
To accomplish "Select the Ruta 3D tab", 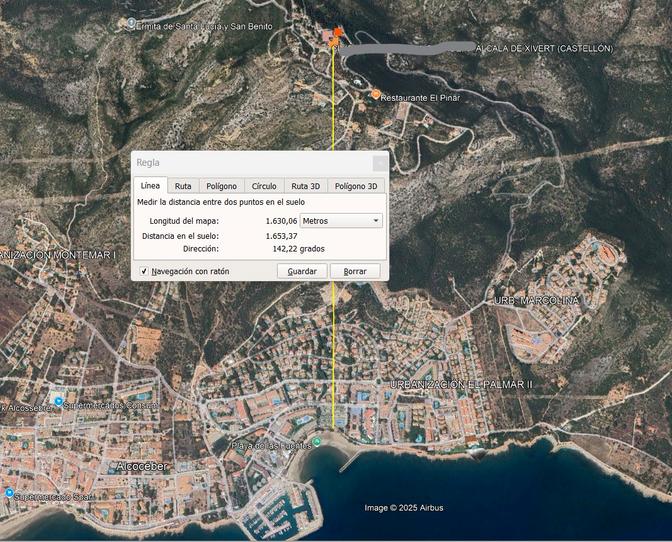I will click(x=305, y=186).
